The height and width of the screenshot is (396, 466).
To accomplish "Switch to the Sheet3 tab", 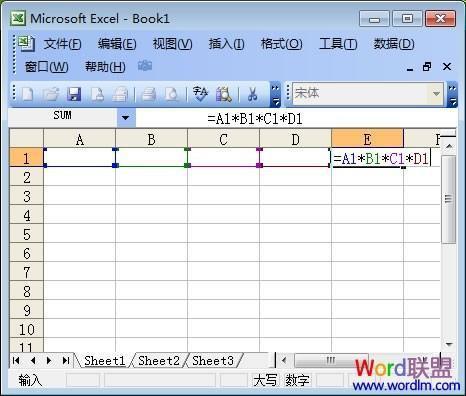I will 213,361.
